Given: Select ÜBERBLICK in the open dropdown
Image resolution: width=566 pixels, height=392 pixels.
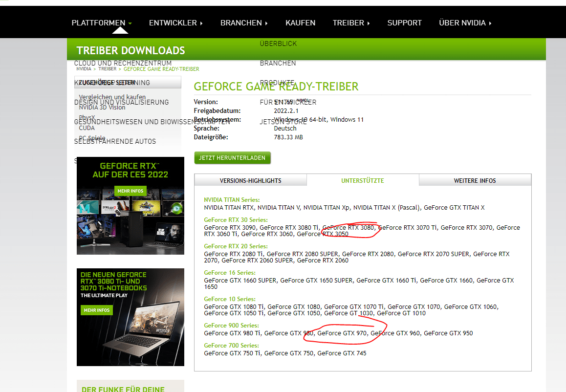Looking at the screenshot, I should 278,44.
